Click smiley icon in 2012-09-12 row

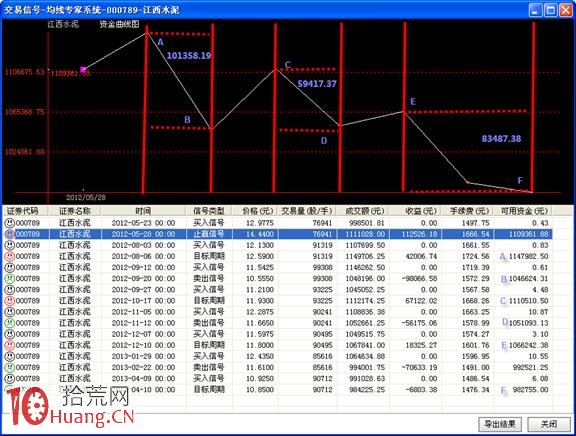tap(10, 267)
